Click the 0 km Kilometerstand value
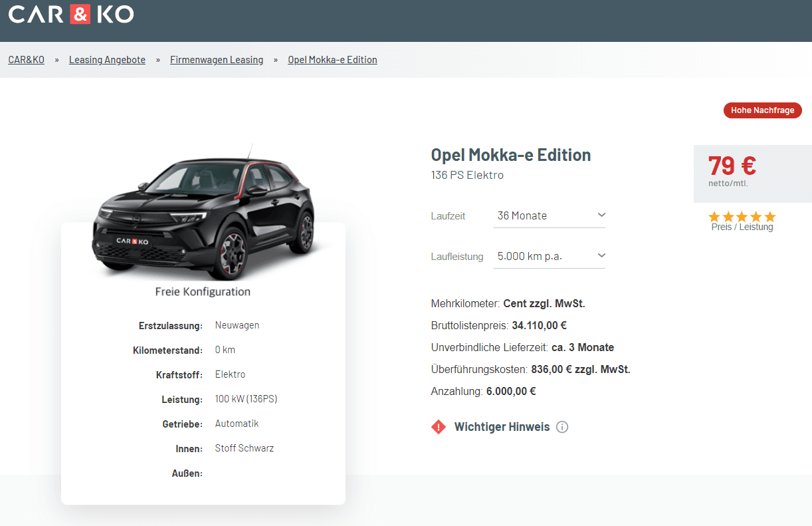The width and height of the screenshot is (812, 526). tap(225, 350)
